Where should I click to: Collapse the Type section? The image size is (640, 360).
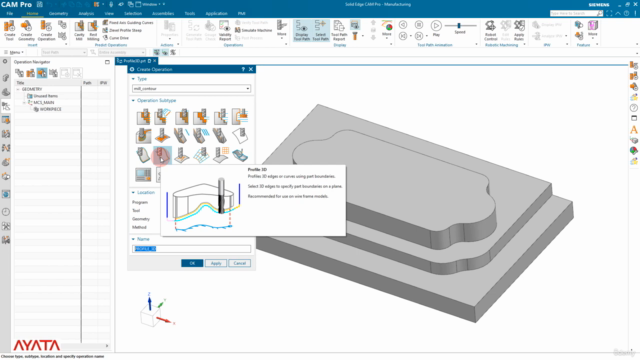133,79
